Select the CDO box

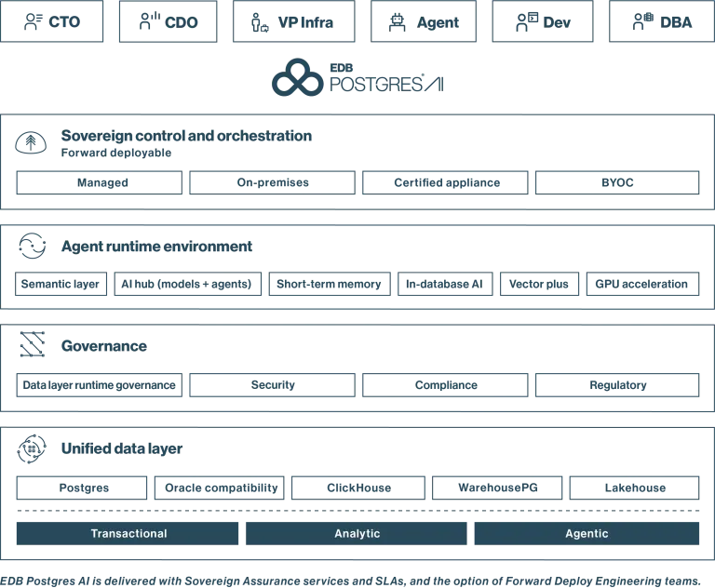(169, 21)
